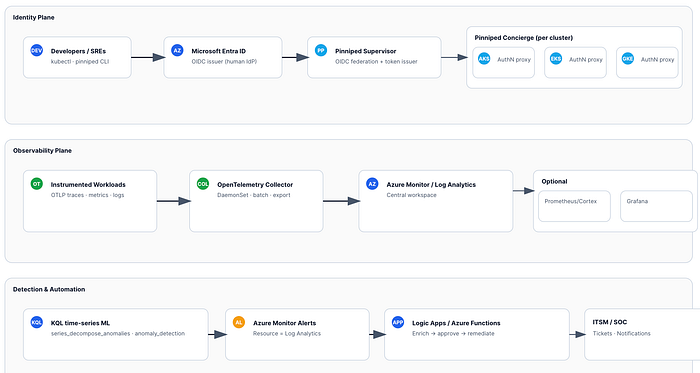Select the GKE cluster icon
Viewport: 700px width, 373px height.
[628, 58]
